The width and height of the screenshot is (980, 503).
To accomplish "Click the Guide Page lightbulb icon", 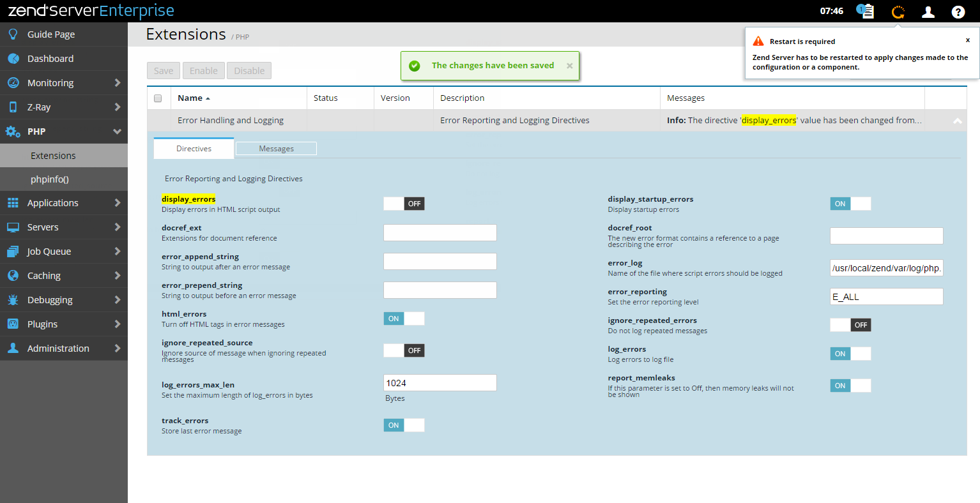I will pyautogui.click(x=13, y=34).
